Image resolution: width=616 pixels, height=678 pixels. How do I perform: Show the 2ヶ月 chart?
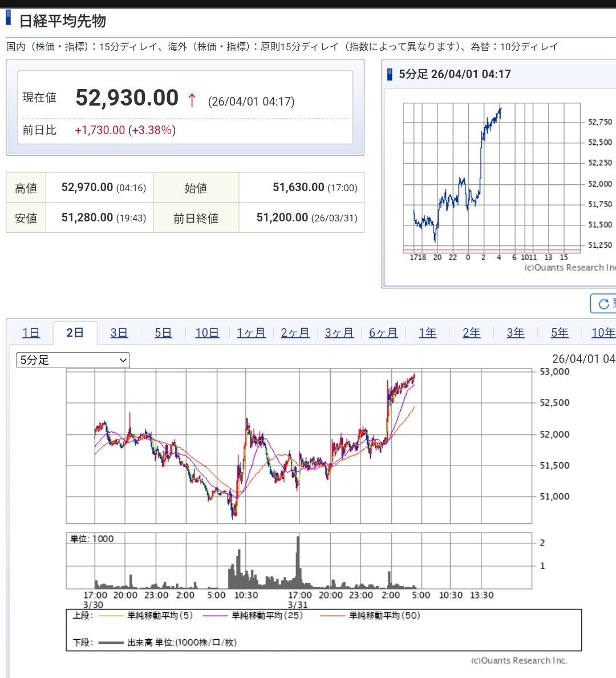pos(295,333)
